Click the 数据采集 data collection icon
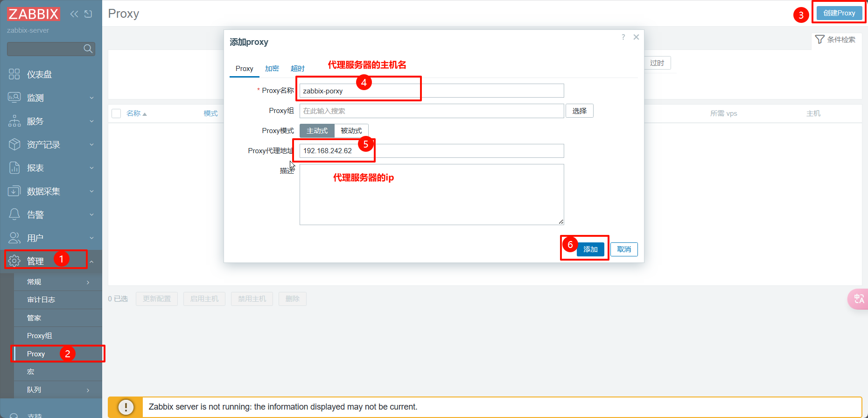The image size is (868, 418). pyautogui.click(x=14, y=191)
